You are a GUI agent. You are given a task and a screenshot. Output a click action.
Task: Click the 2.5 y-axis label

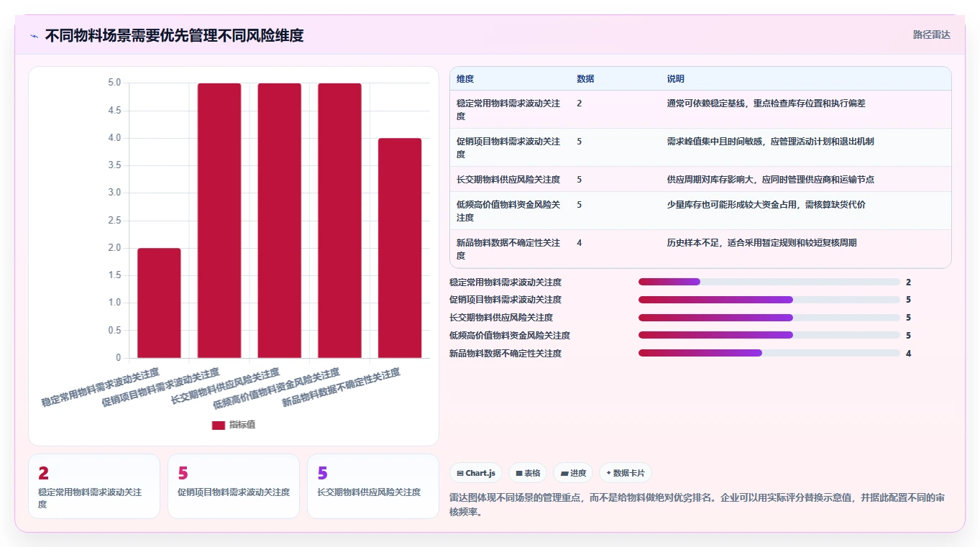click(x=114, y=220)
